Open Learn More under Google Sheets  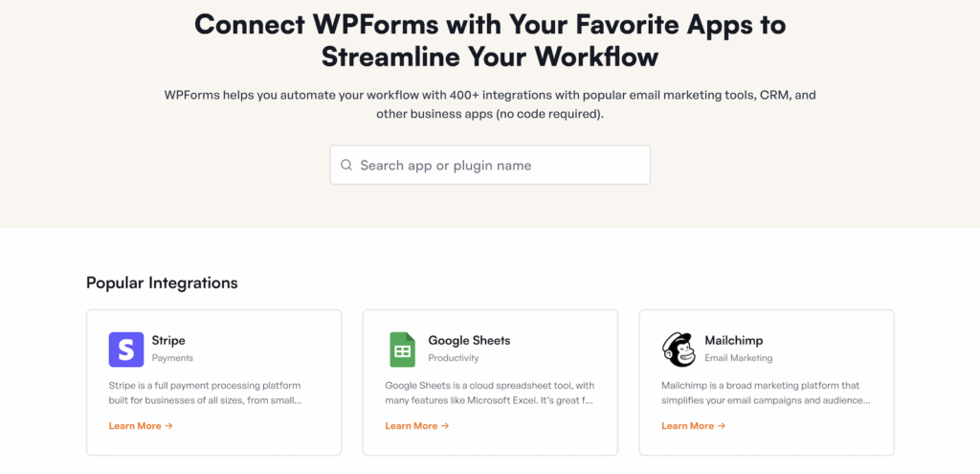[x=417, y=426]
